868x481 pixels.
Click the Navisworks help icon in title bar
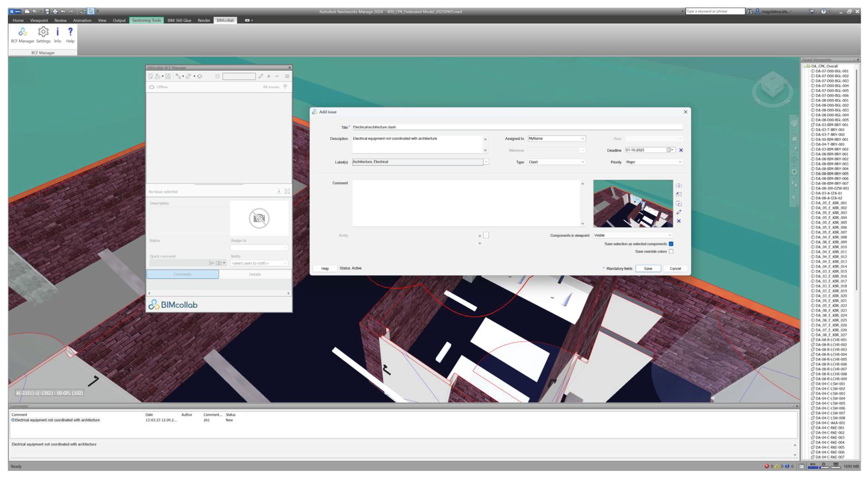(x=823, y=12)
